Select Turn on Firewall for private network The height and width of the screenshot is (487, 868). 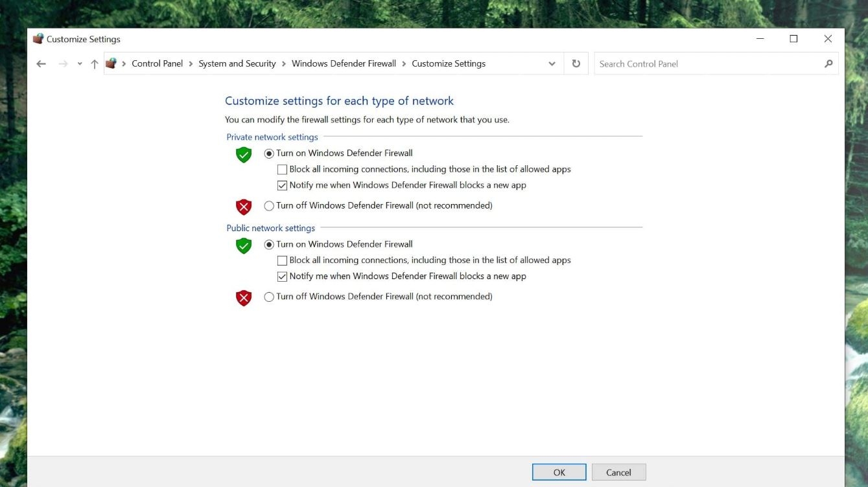coord(269,153)
